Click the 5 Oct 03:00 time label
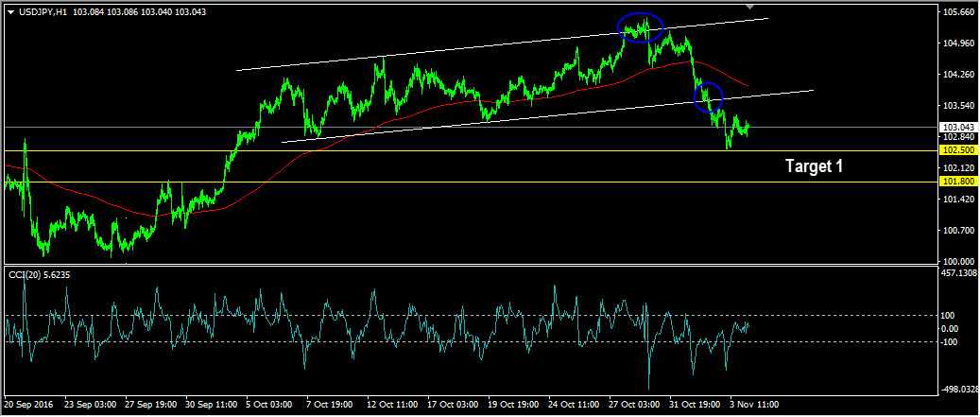 [269, 405]
